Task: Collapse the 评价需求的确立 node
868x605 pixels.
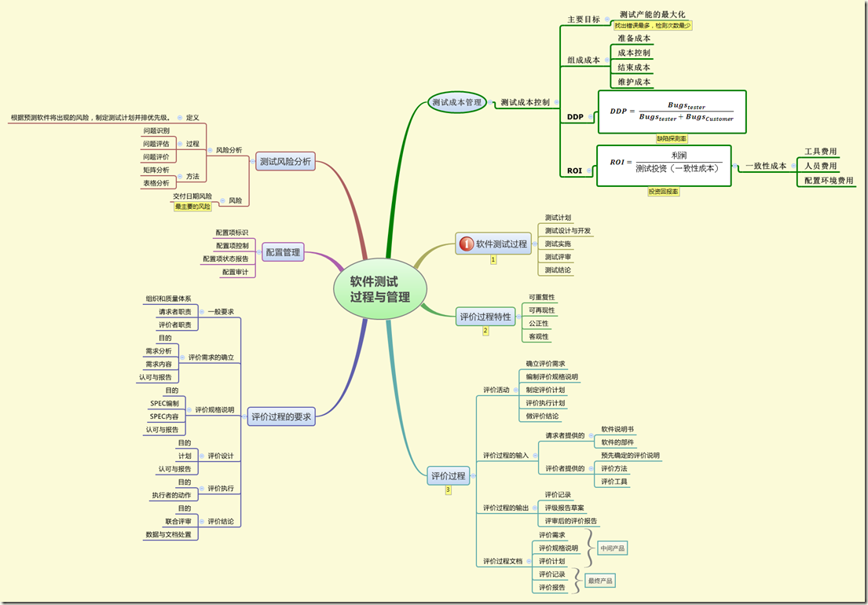Action: [182, 357]
